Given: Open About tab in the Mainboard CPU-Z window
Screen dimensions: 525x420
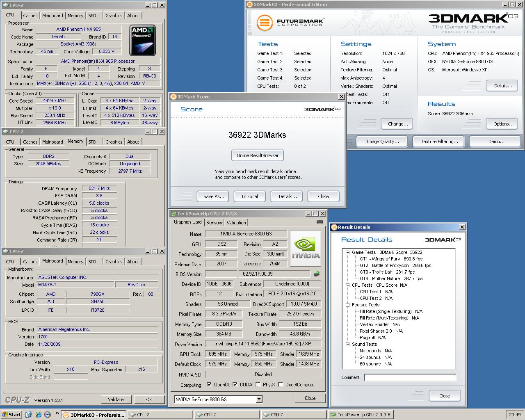Looking at the screenshot, I should pyautogui.click(x=133, y=262).
